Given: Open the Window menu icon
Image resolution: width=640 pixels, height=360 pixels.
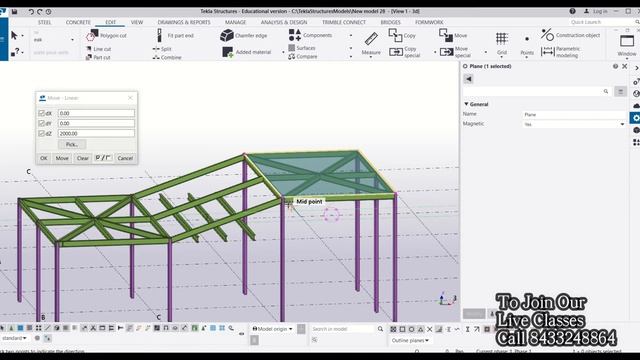Looking at the screenshot, I should 627,41.
